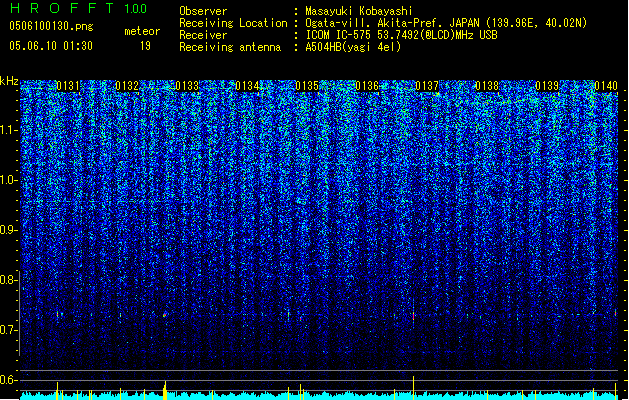Click the meteor label
Image resolution: width=629 pixels, height=400 pixels.
tap(142, 31)
